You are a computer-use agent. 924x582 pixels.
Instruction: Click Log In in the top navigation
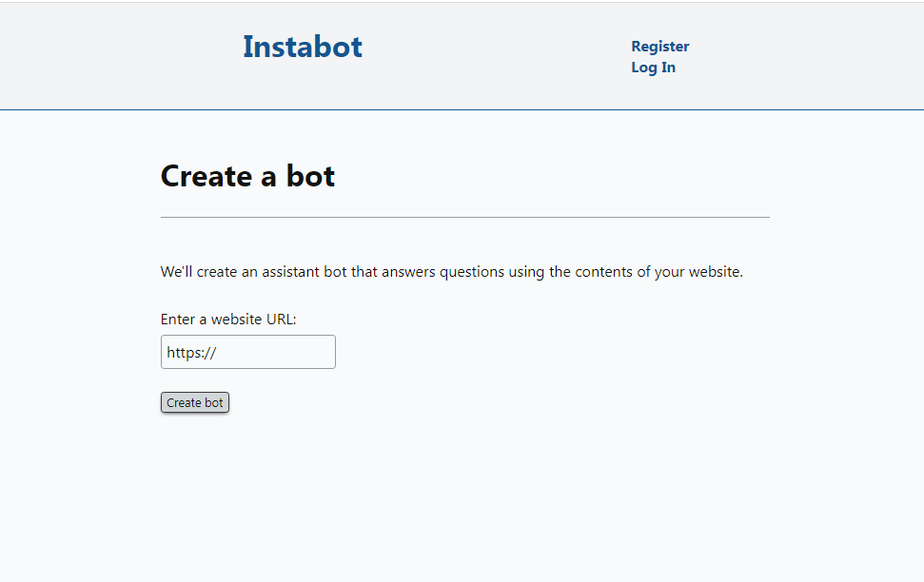653,67
